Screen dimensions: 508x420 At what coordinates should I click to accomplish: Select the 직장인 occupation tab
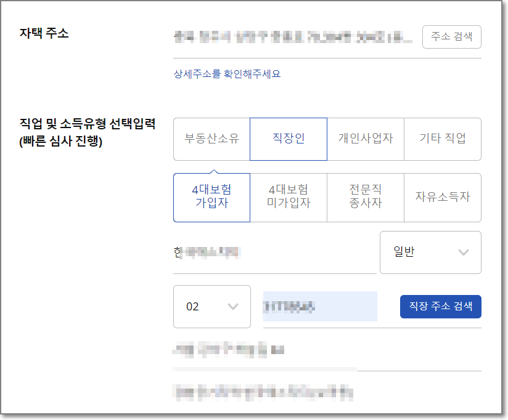[289, 139]
